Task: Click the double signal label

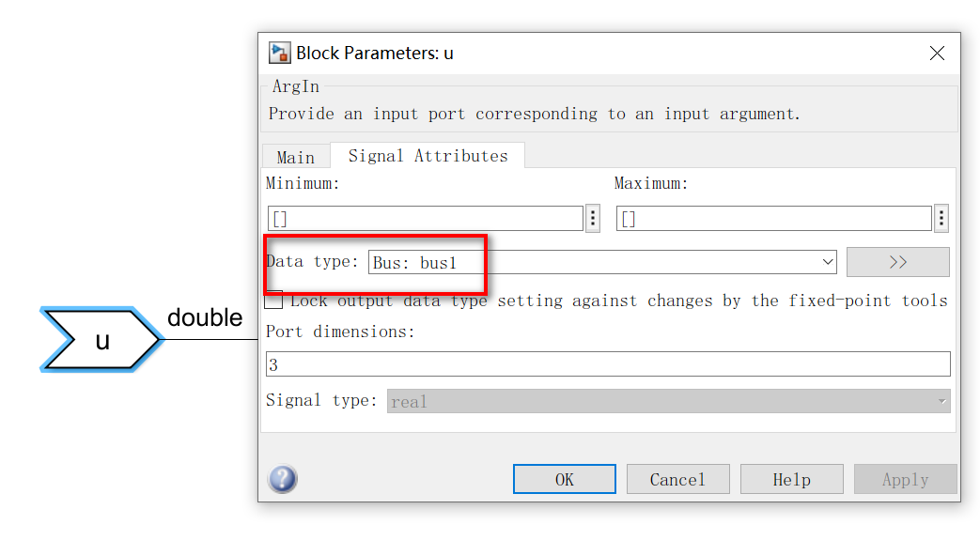Action: pyautogui.click(x=205, y=318)
